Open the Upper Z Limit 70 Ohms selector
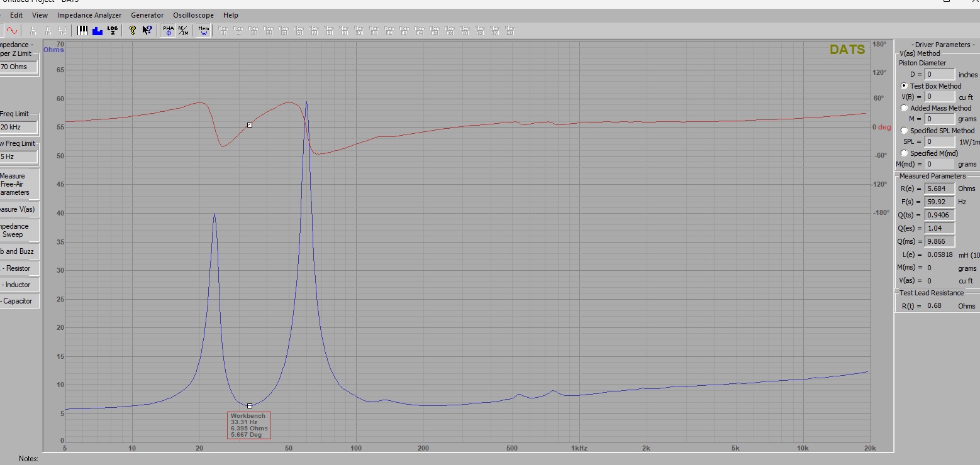This screenshot has width=980, height=465. tap(18, 67)
